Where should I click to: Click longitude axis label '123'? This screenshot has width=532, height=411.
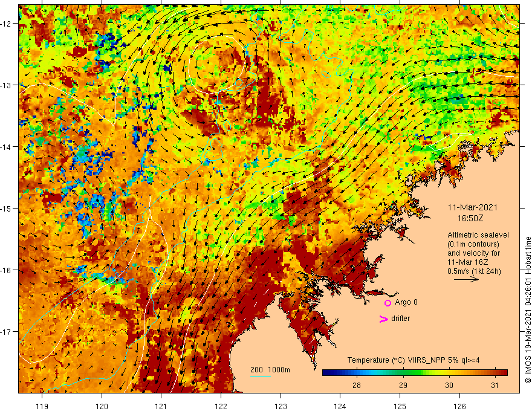pyautogui.click(x=281, y=406)
